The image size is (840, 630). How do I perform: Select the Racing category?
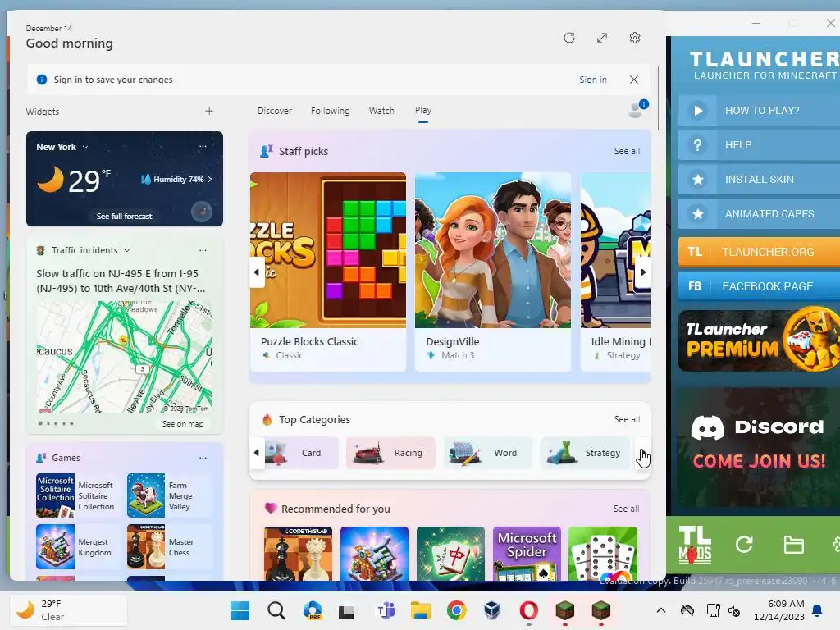tap(390, 453)
